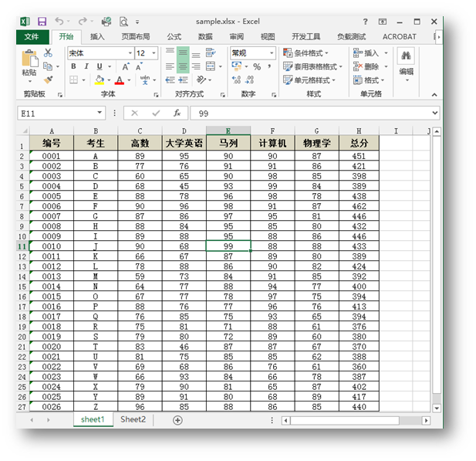The height and width of the screenshot is (461, 476).
Task: Open the font name dropdown showing 宋体
Action: pyautogui.click(x=130, y=53)
